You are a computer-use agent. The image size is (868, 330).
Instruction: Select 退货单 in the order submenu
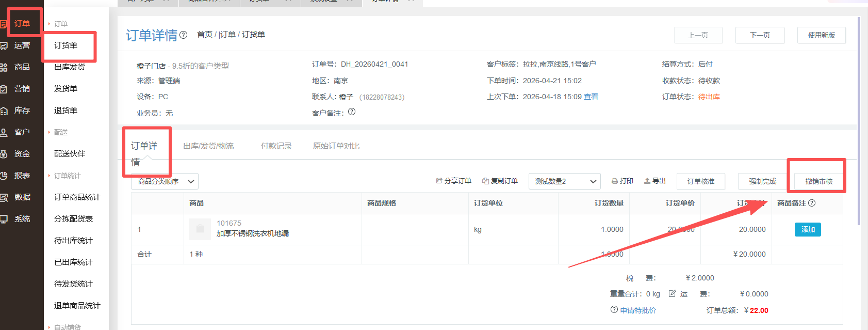pos(65,111)
